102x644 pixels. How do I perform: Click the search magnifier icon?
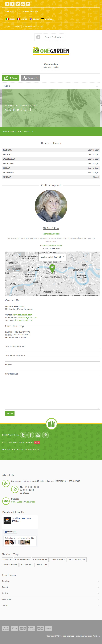[x=38, y=37]
